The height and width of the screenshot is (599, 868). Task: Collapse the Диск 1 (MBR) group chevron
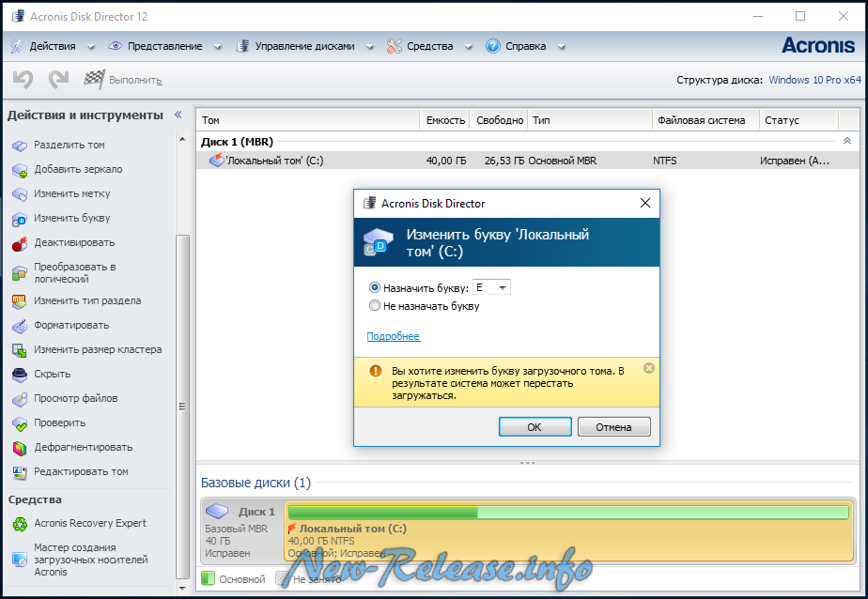coord(847,141)
